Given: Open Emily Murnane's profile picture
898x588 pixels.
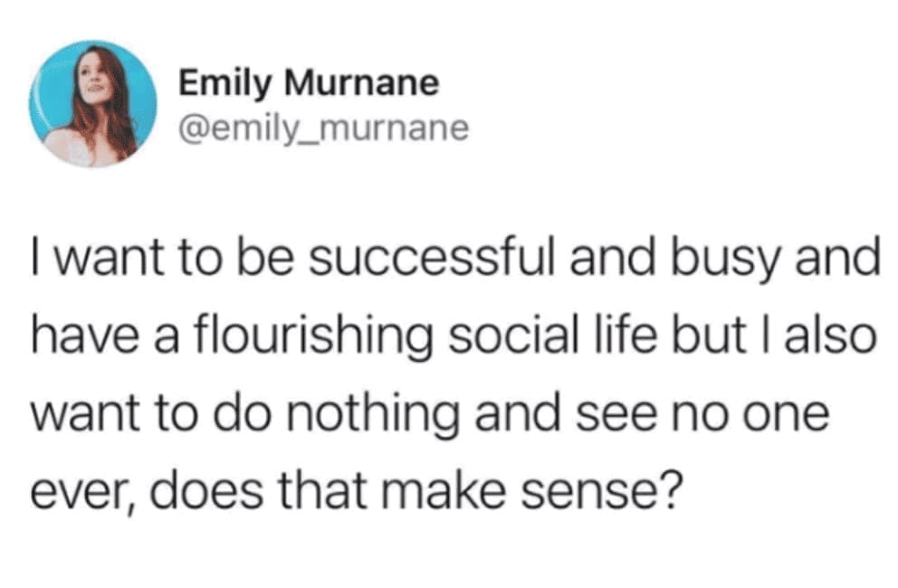Looking at the screenshot, I should pos(92,104).
